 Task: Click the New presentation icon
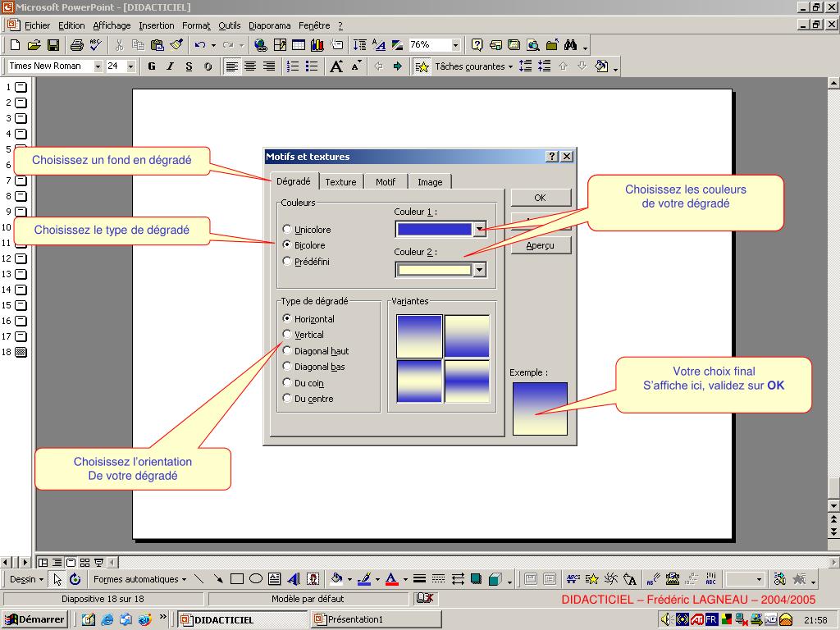pos(15,45)
